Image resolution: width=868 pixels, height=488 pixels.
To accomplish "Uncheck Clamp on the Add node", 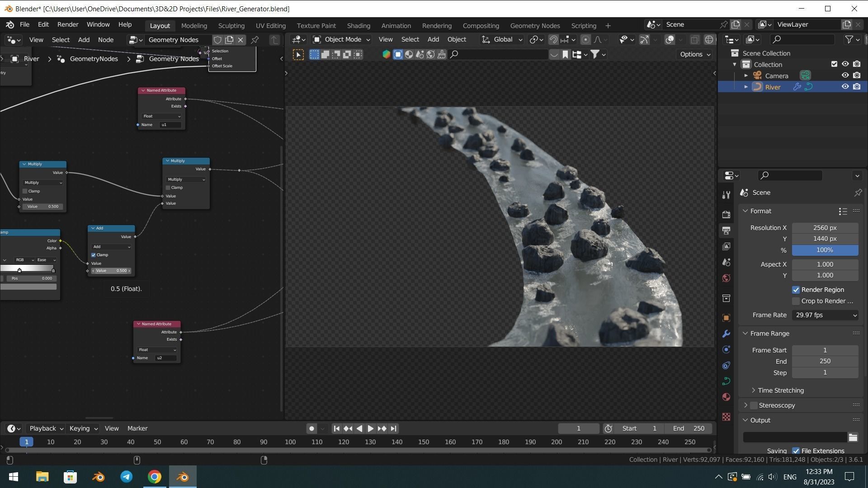I will pos(94,255).
